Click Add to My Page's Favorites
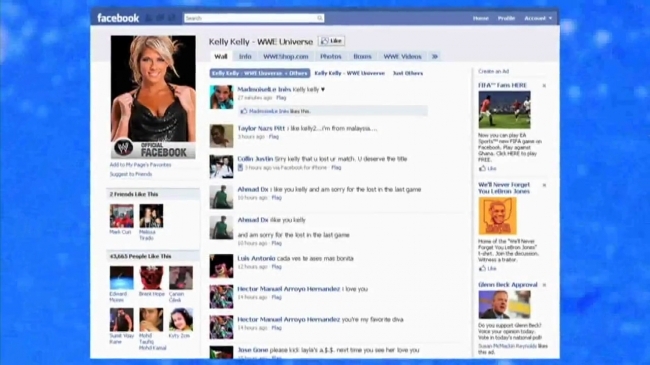 140,165
